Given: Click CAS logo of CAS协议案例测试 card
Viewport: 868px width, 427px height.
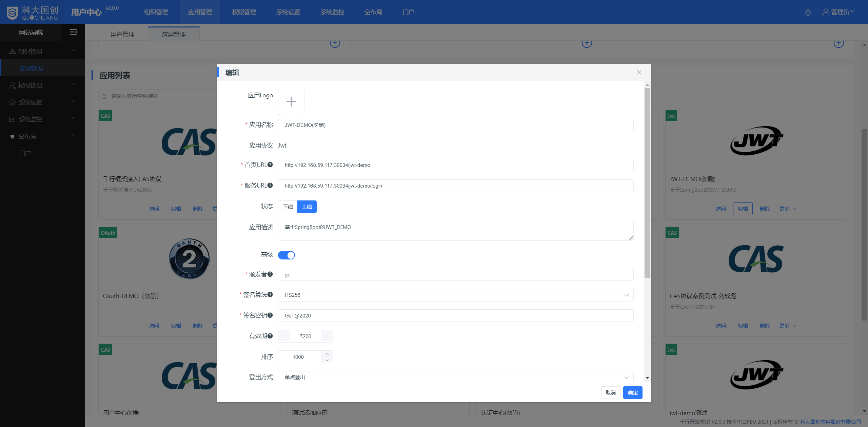Looking at the screenshot, I should [x=756, y=259].
